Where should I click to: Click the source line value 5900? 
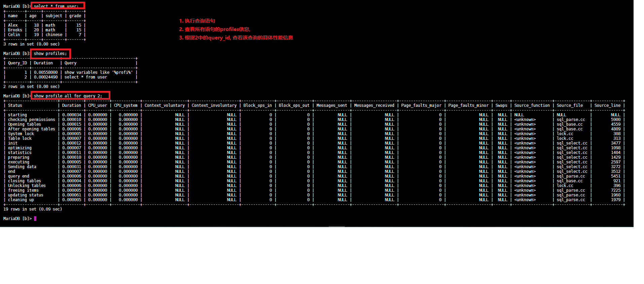click(616, 120)
